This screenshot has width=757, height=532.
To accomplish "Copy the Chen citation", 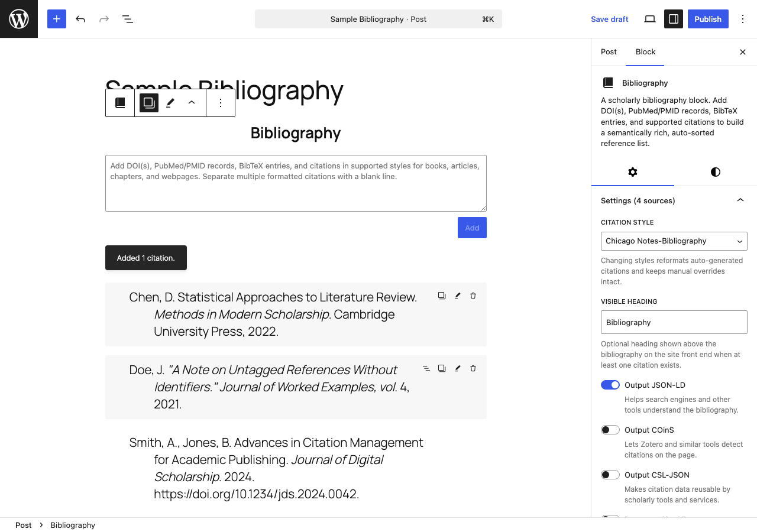I will click(442, 296).
